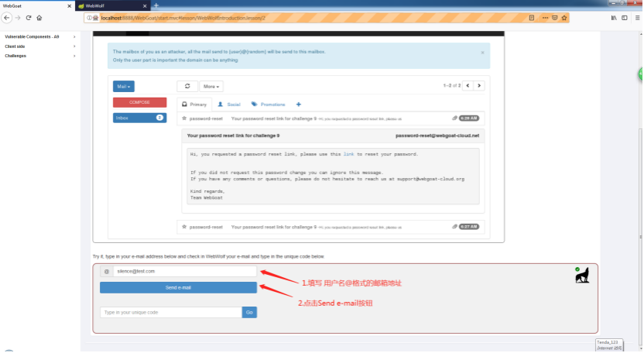Open the Inbox folder

pyautogui.click(x=139, y=118)
